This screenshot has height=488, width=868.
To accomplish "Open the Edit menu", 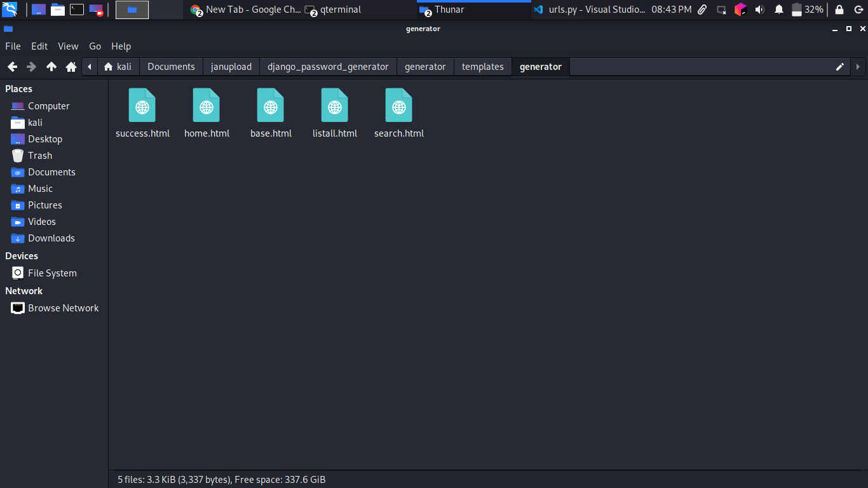I will coord(39,46).
